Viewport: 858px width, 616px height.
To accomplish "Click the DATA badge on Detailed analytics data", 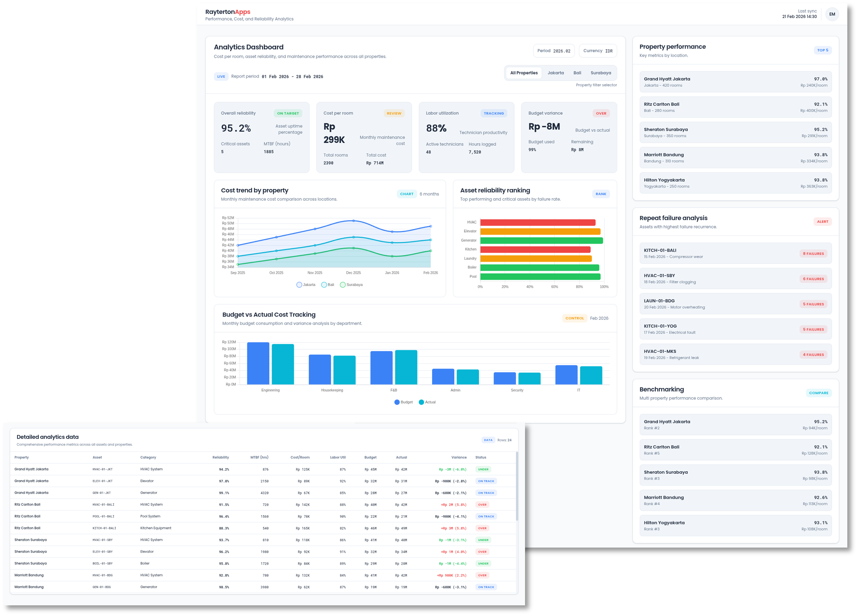I will [488, 440].
